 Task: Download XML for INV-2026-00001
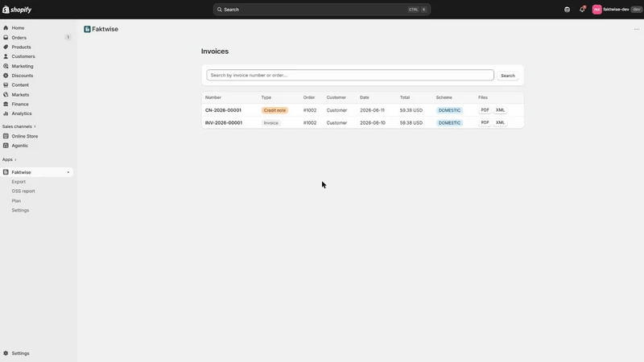pos(500,122)
